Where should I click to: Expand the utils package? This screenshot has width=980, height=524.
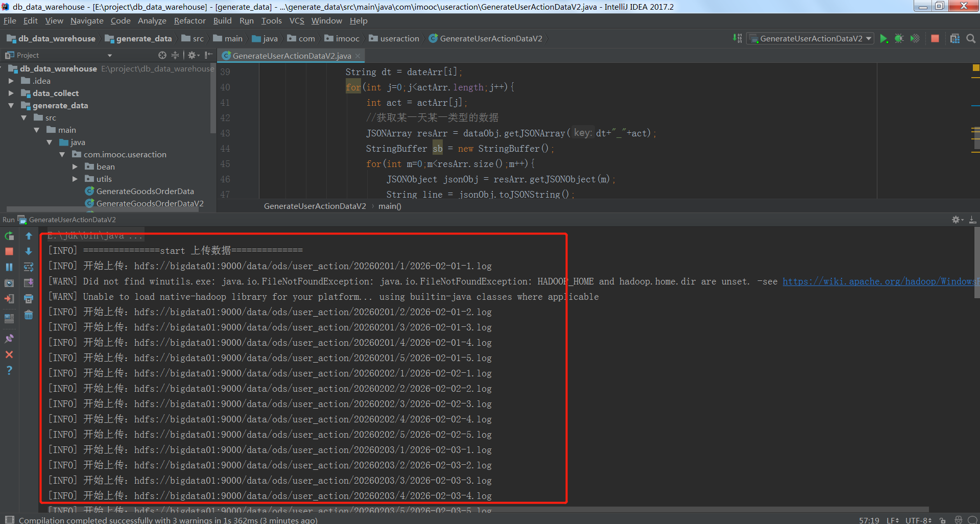[x=75, y=179]
